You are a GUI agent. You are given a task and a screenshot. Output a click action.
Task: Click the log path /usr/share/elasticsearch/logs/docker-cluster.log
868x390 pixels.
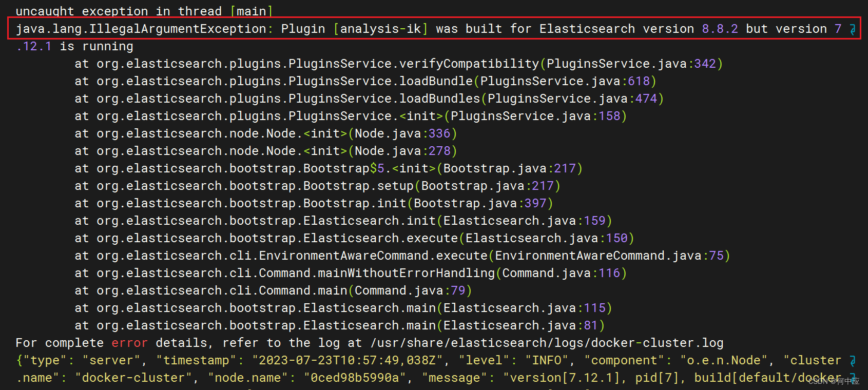[x=547, y=343]
